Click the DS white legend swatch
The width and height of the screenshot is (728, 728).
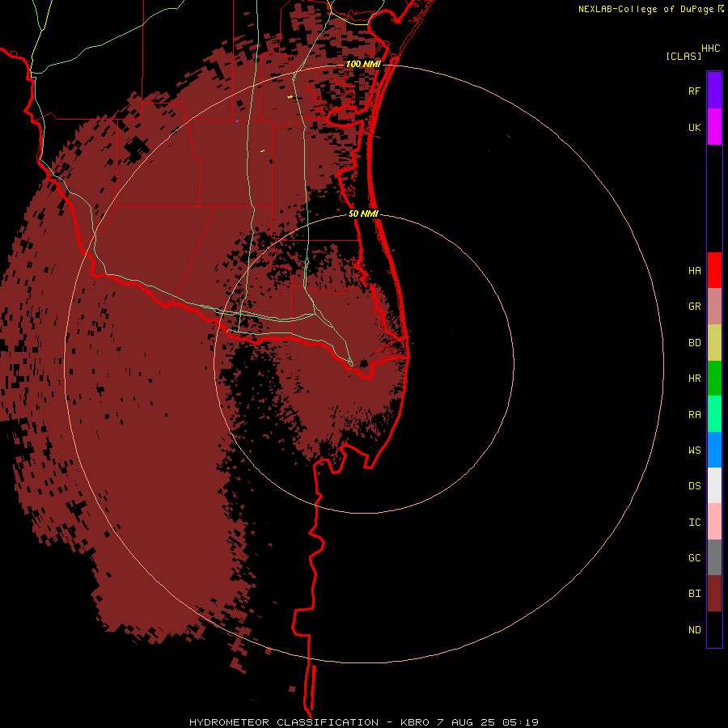click(x=714, y=485)
